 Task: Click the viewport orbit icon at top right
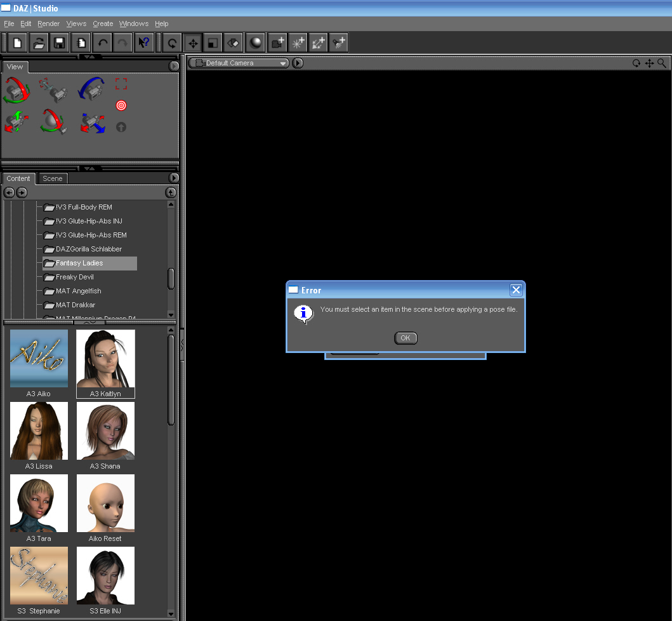pos(636,63)
